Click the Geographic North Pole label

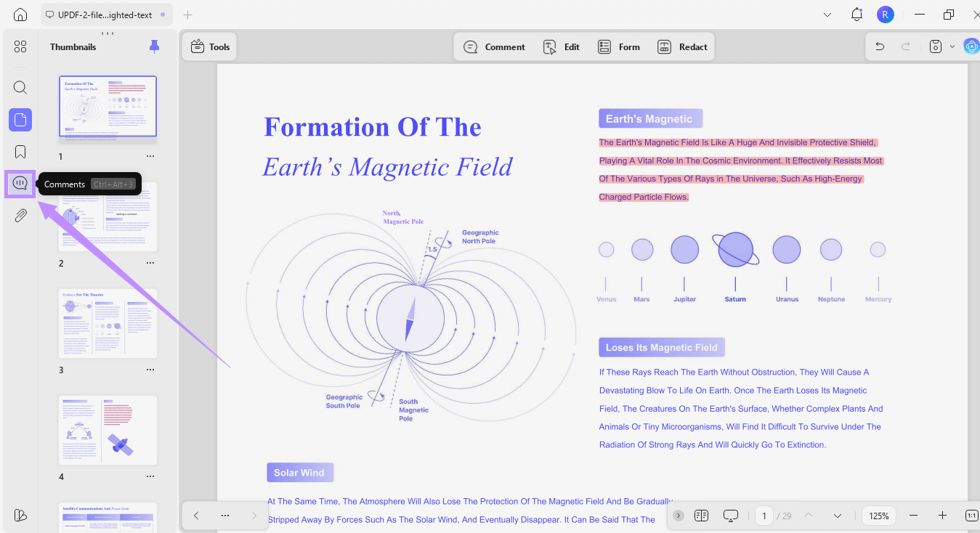(480, 237)
